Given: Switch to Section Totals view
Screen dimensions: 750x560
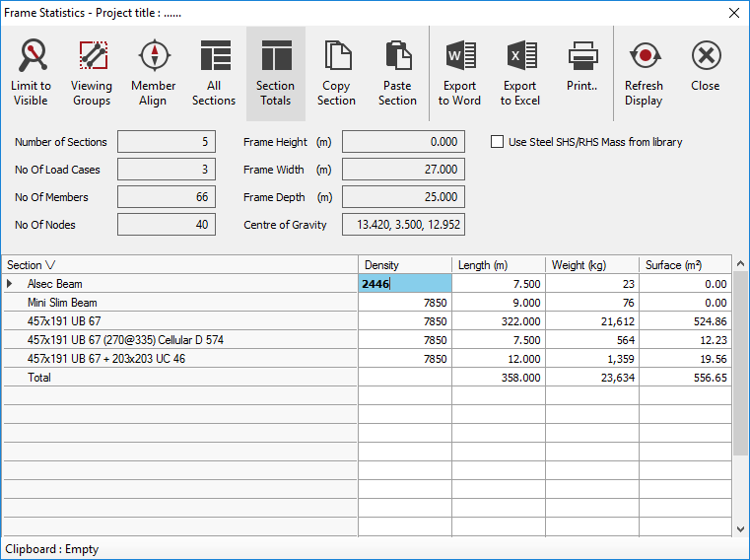Looking at the screenshot, I should [275, 69].
